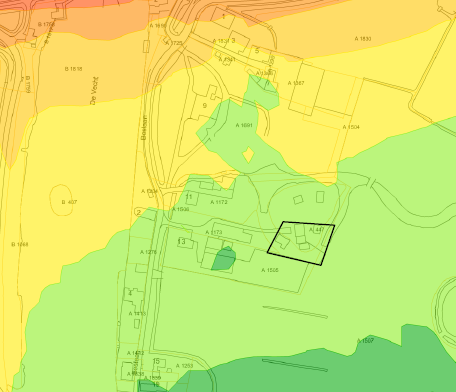The width and height of the screenshot is (456, 392).
Task: Select parcel label A 1173
Action: [214, 232]
